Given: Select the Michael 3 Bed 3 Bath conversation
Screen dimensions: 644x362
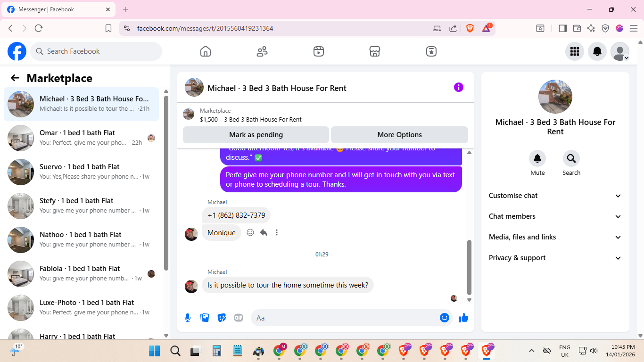Looking at the screenshot, I should [x=81, y=104].
